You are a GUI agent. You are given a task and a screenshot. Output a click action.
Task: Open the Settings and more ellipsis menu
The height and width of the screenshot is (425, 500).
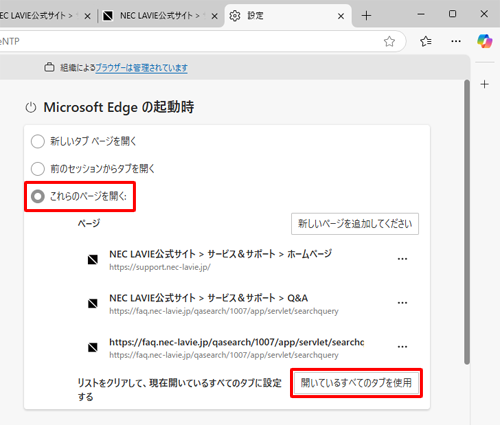pyautogui.click(x=456, y=41)
